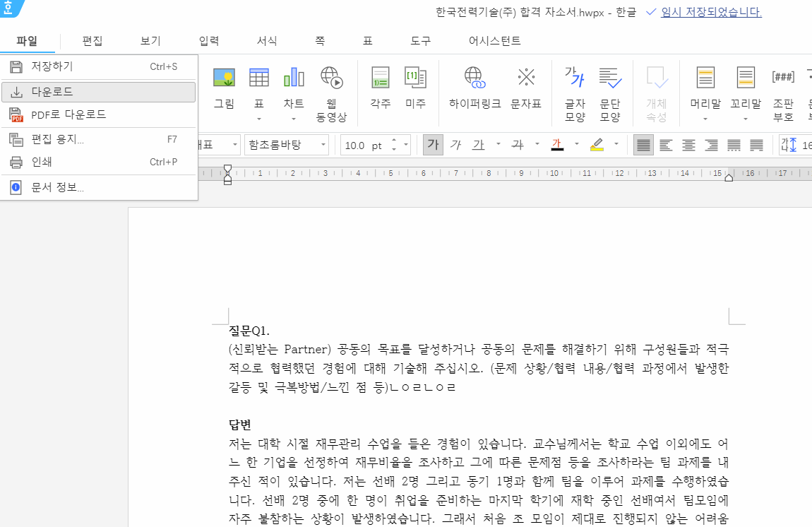Toggle strikethrough 가 formatting
812x527 pixels.
[x=518, y=145]
